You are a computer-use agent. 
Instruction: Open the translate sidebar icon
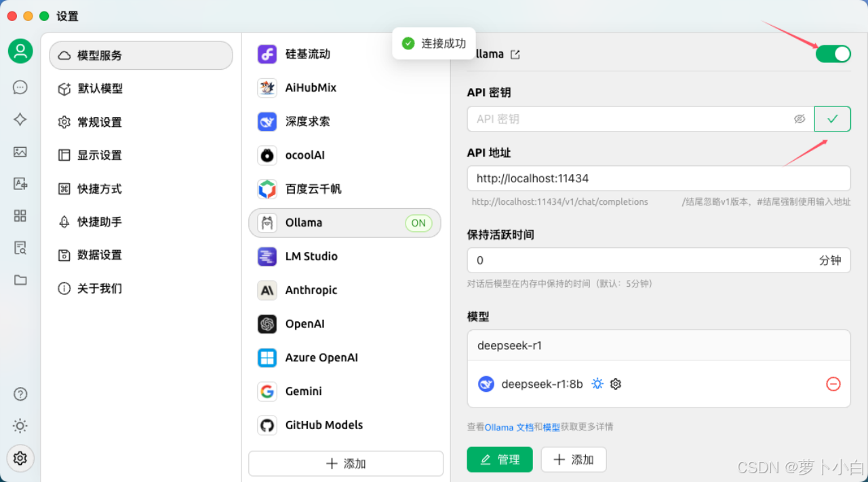[20, 184]
